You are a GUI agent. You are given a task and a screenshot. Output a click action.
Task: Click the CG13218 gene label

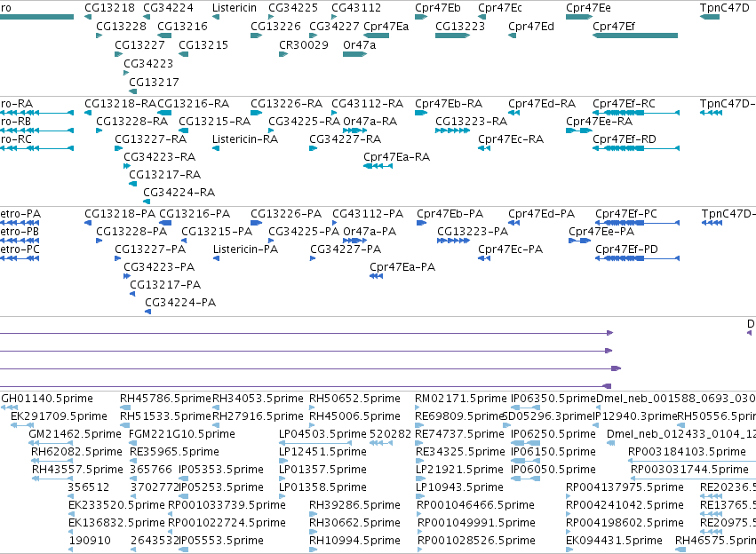click(x=109, y=8)
